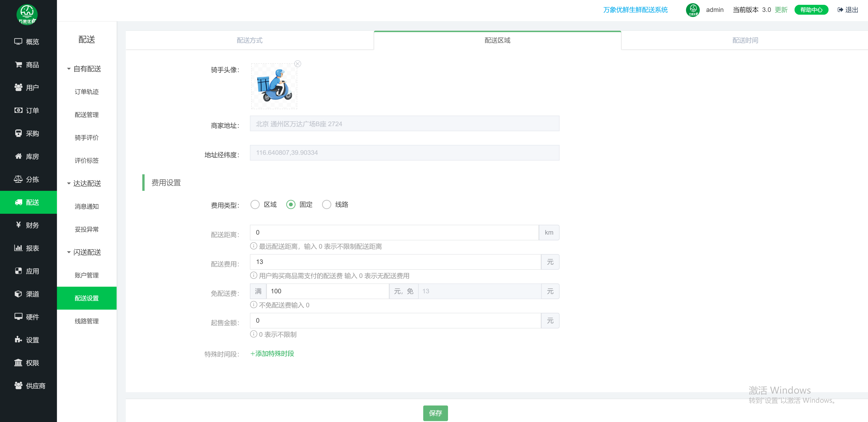Click the 报表 bar chart icon
Image resolution: width=868 pixels, height=422 pixels.
click(x=18, y=248)
